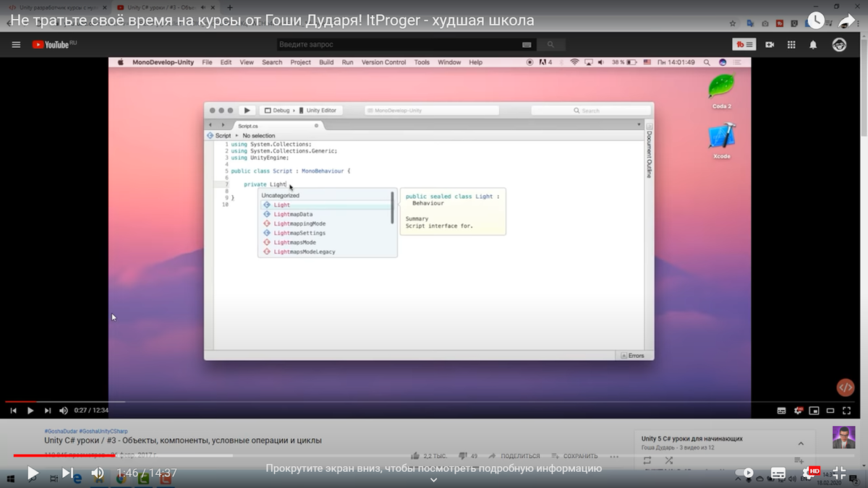
Task: Open the Script breadcrumb selector
Action: point(219,136)
